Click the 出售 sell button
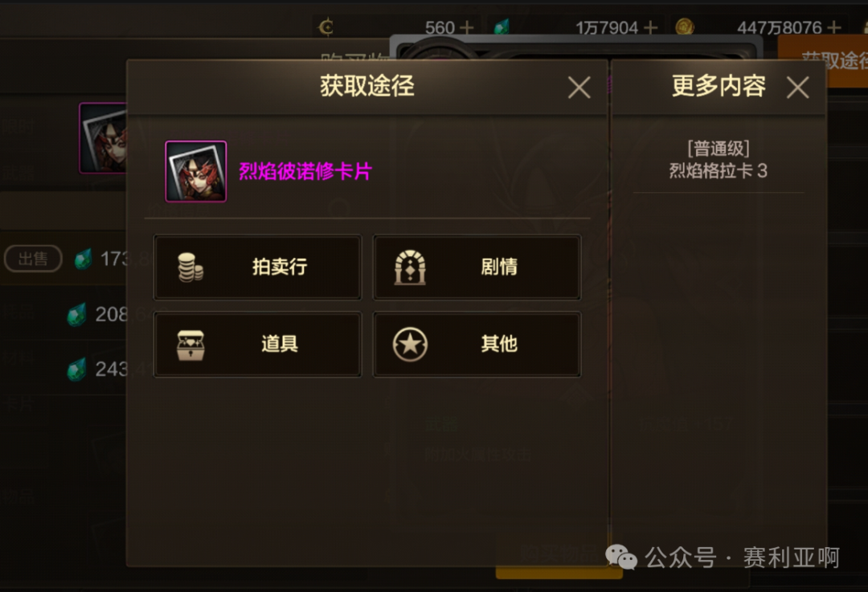This screenshot has height=592, width=868. tap(33, 259)
